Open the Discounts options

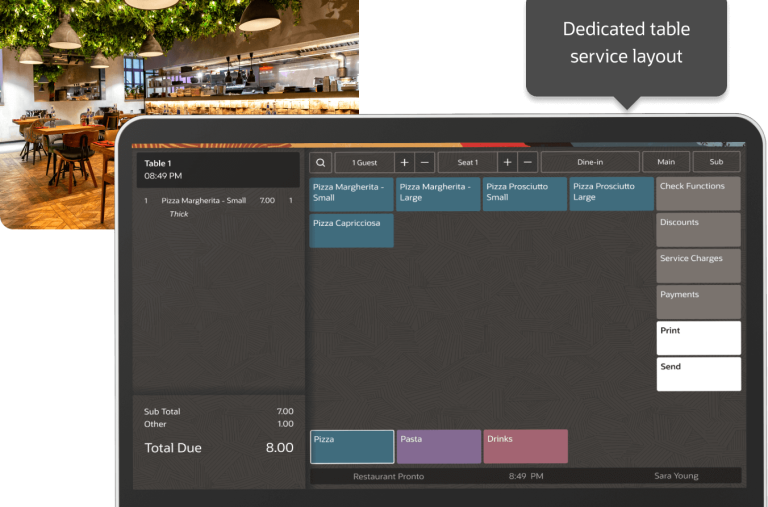[698, 230]
